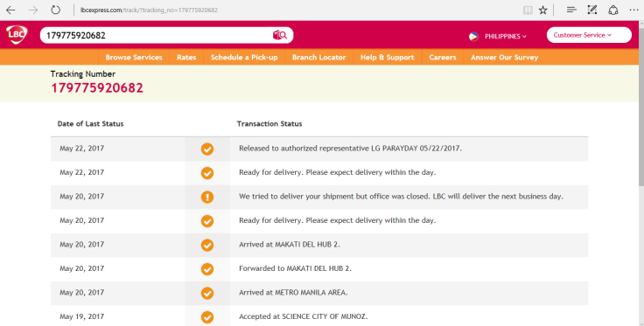This screenshot has width=644, height=326.
Task: Open reading view book icon
Action: (528, 10)
